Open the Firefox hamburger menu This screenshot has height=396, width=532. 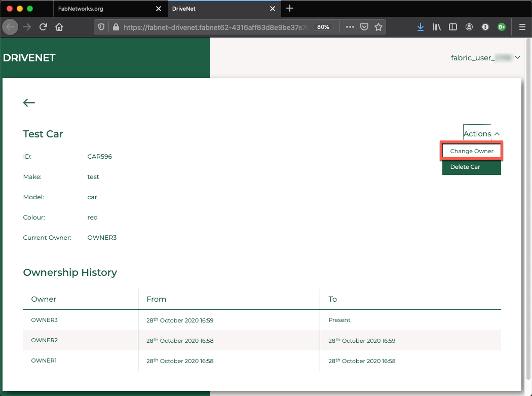click(522, 27)
